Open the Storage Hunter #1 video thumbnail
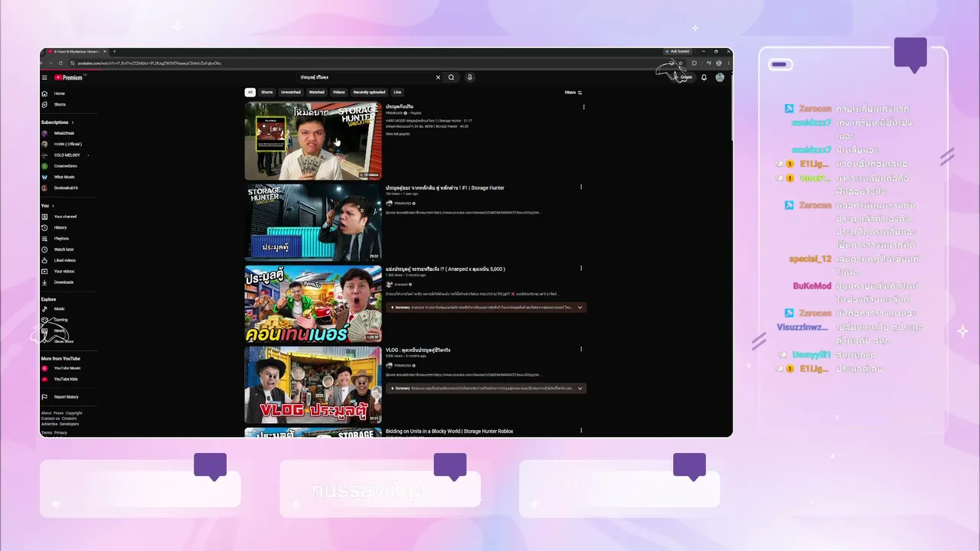Image resolution: width=980 pixels, height=551 pixels. (x=313, y=223)
